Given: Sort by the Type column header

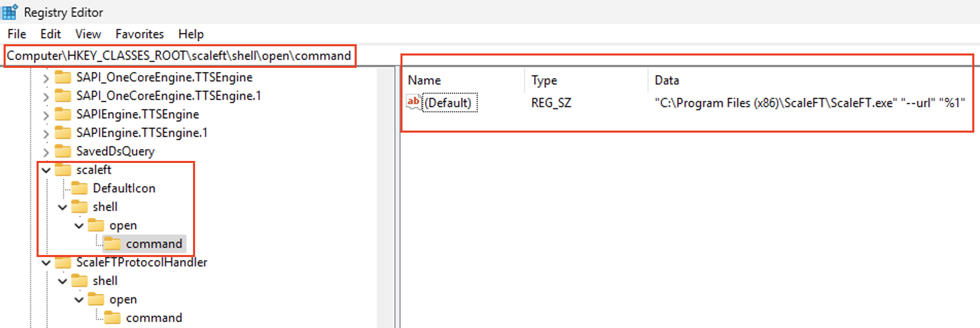Looking at the screenshot, I should click(544, 80).
